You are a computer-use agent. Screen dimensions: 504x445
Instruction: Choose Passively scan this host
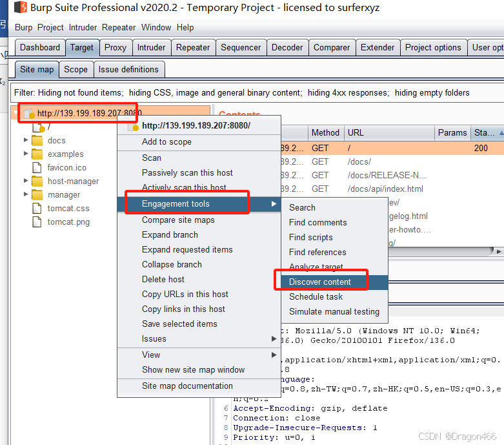(199, 173)
